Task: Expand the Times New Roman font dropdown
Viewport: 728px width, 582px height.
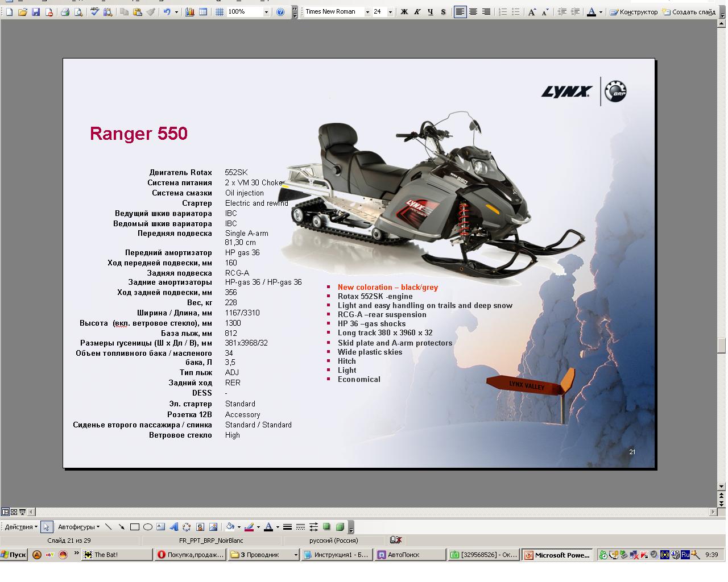Action: 367,12
